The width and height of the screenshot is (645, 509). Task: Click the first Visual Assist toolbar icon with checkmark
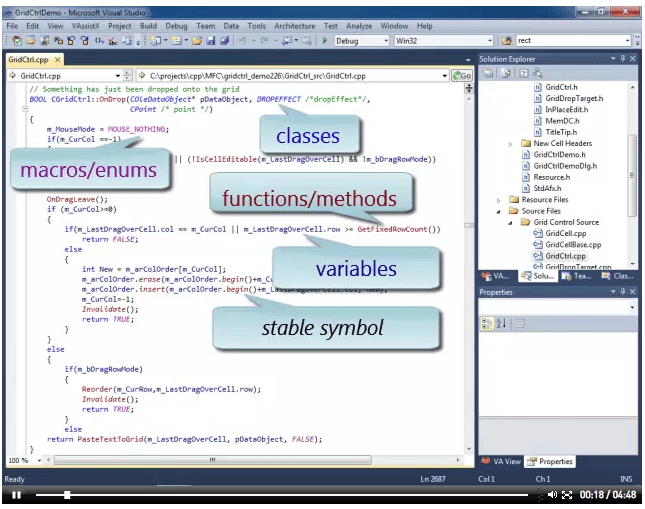click(17, 40)
